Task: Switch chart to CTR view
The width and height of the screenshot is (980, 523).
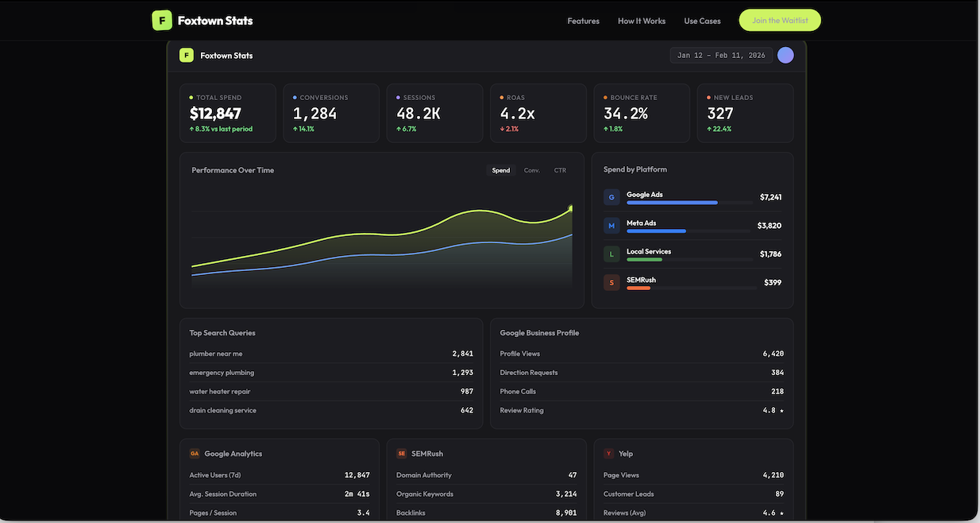Action: (x=560, y=170)
